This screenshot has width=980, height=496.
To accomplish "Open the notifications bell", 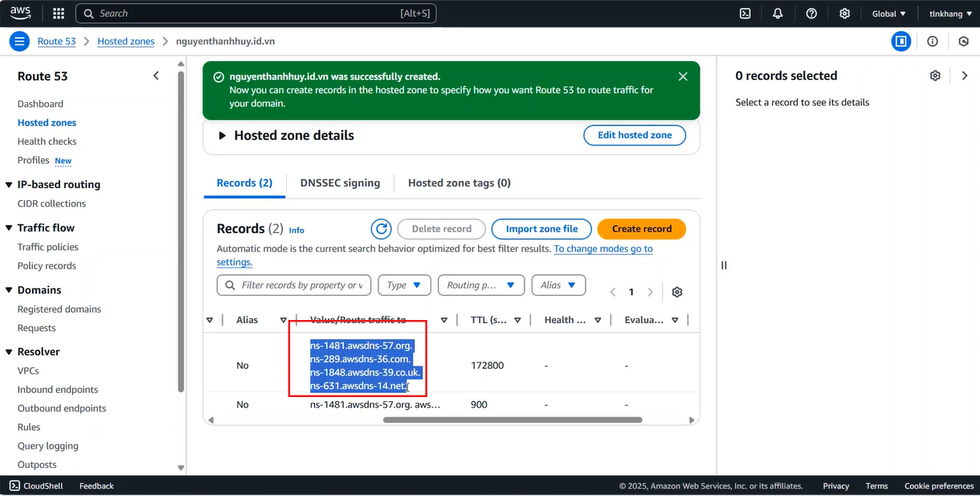I will click(778, 14).
